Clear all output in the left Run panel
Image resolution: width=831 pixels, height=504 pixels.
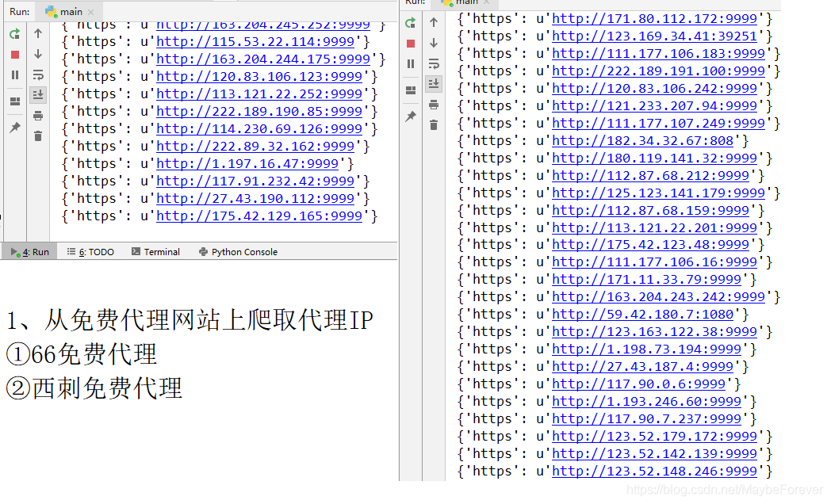point(38,136)
